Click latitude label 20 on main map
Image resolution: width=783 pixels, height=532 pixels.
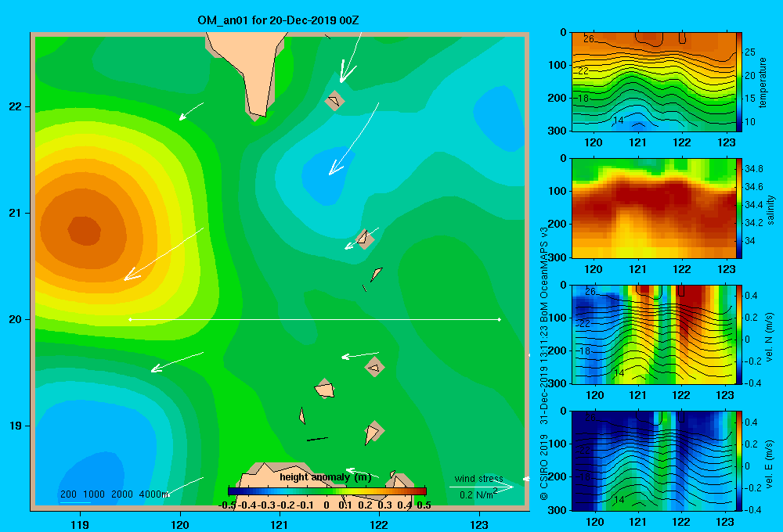[16, 319]
